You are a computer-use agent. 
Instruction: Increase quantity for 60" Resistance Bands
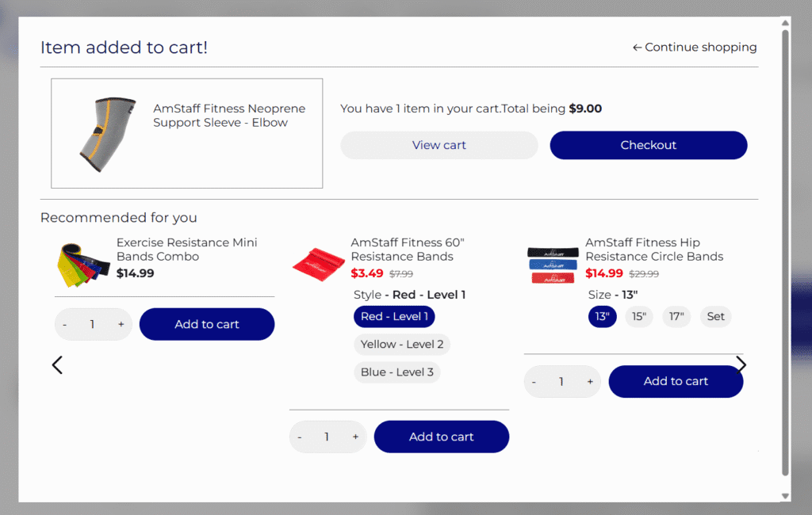coord(355,437)
